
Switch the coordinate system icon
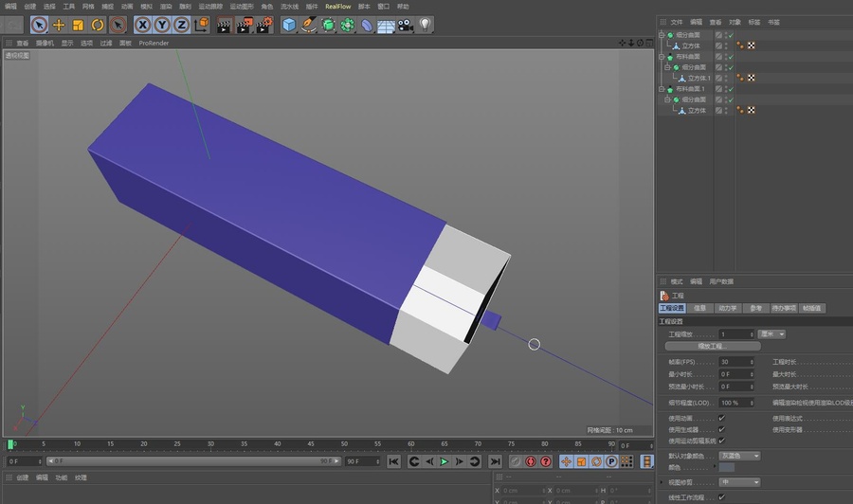202,25
